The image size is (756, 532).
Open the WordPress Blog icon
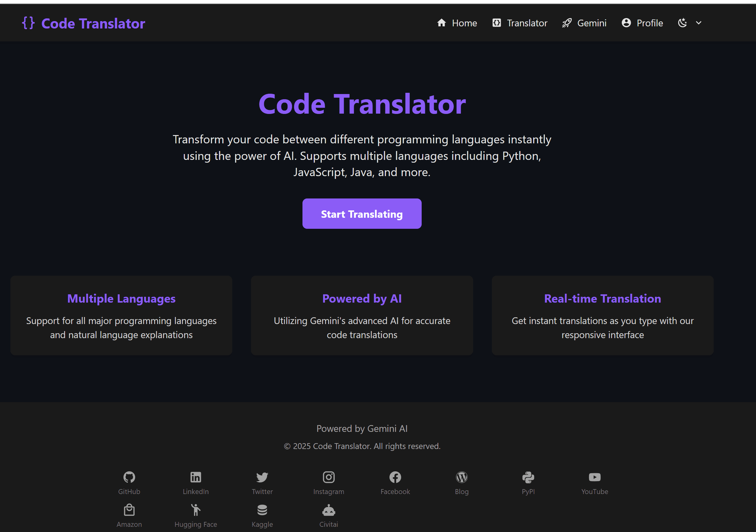pyautogui.click(x=462, y=477)
